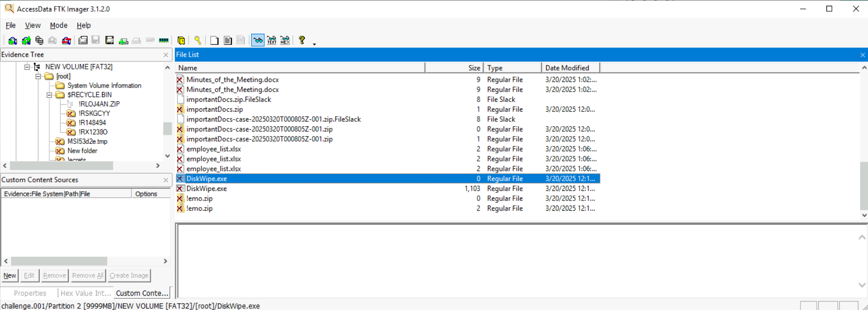Click the yellow question mark help icon
Screen dimensions: 868x310
[302, 40]
